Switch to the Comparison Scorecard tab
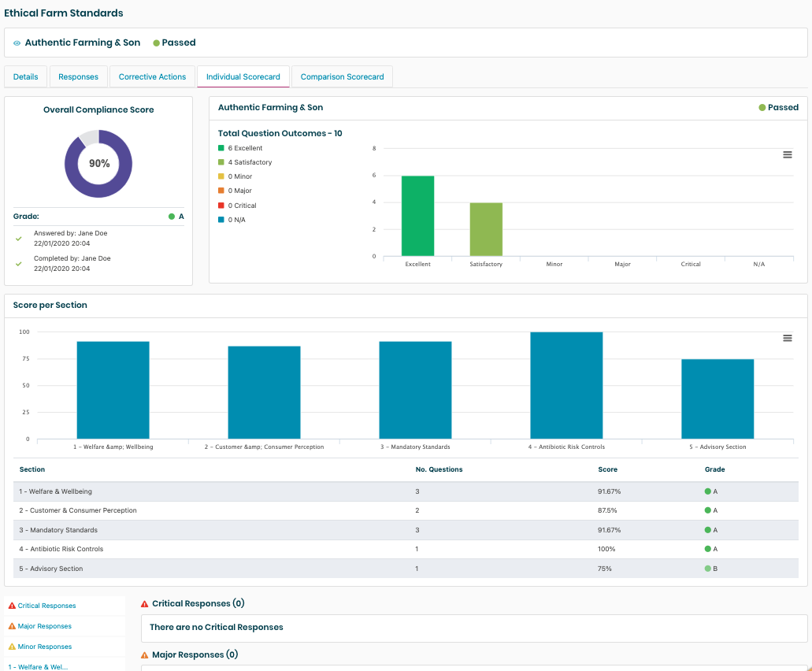The height and width of the screenshot is (671, 812). pyautogui.click(x=342, y=76)
